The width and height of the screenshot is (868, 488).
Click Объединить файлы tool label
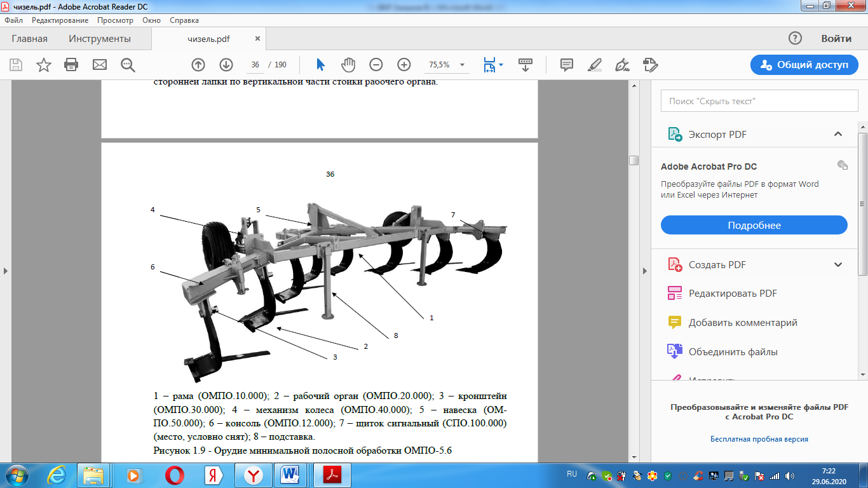(733, 352)
